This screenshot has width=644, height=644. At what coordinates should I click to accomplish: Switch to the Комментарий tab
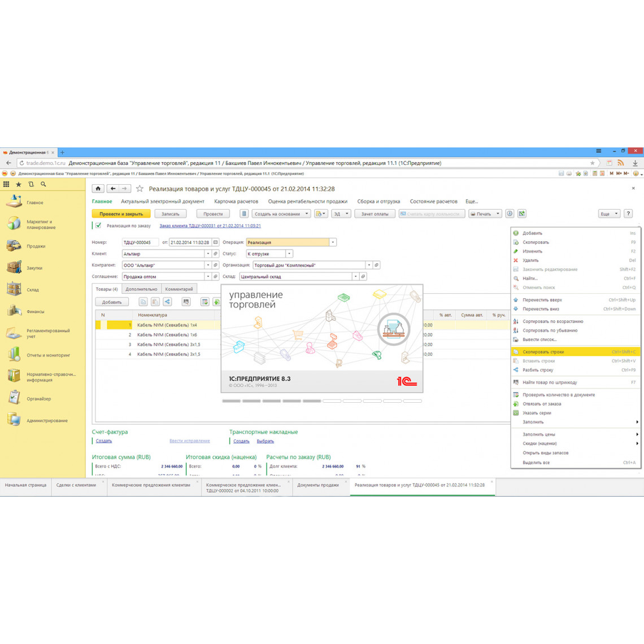179,289
